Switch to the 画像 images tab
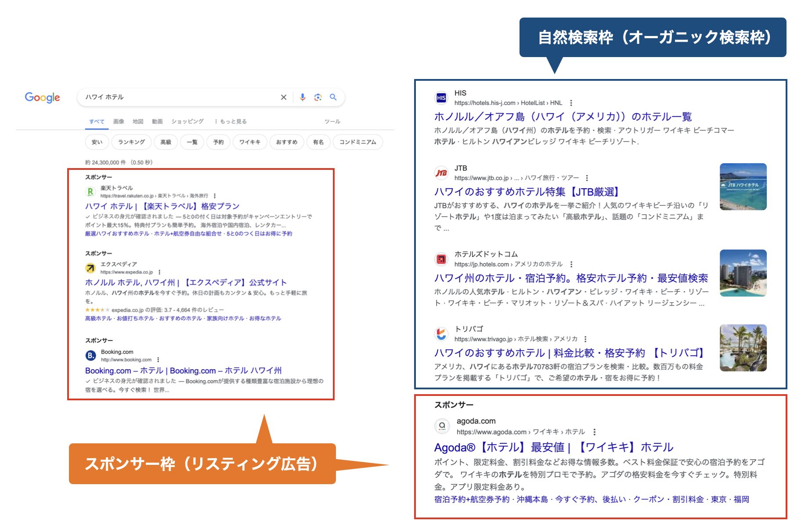This screenshot has height=532, width=801. click(119, 121)
